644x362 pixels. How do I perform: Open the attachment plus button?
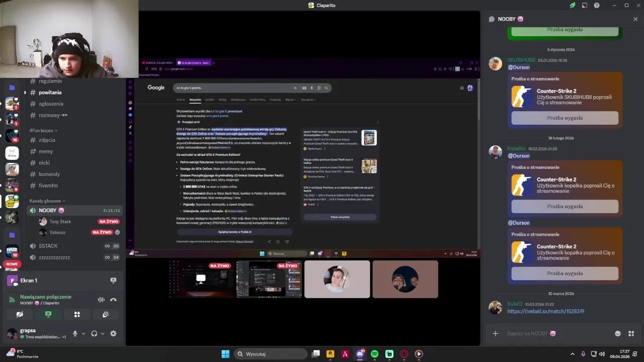click(x=495, y=333)
